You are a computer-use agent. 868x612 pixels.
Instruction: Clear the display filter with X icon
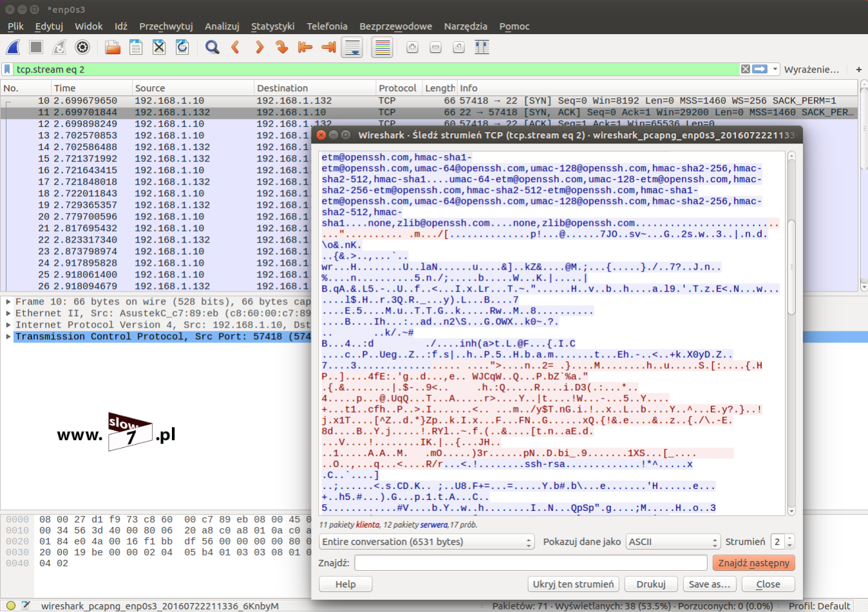745,69
